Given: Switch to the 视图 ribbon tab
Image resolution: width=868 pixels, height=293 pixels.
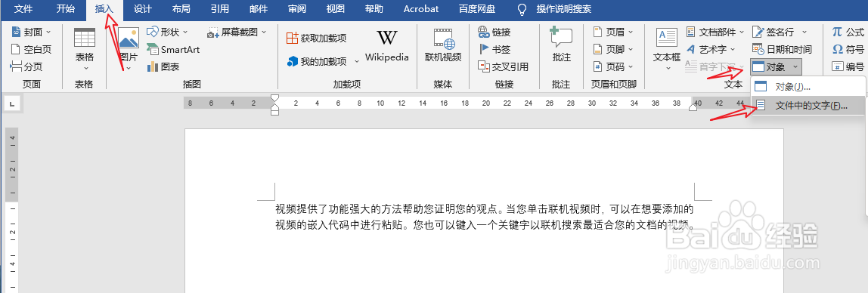Looking at the screenshot, I should [336, 9].
